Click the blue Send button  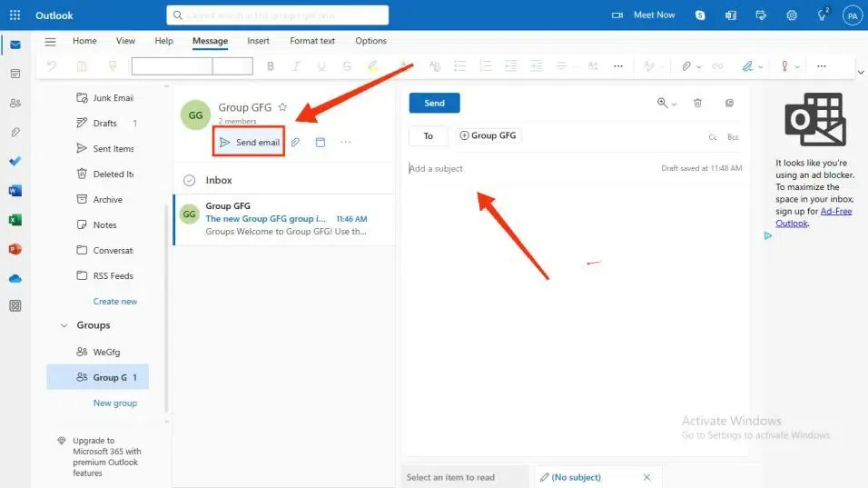pyautogui.click(x=435, y=103)
